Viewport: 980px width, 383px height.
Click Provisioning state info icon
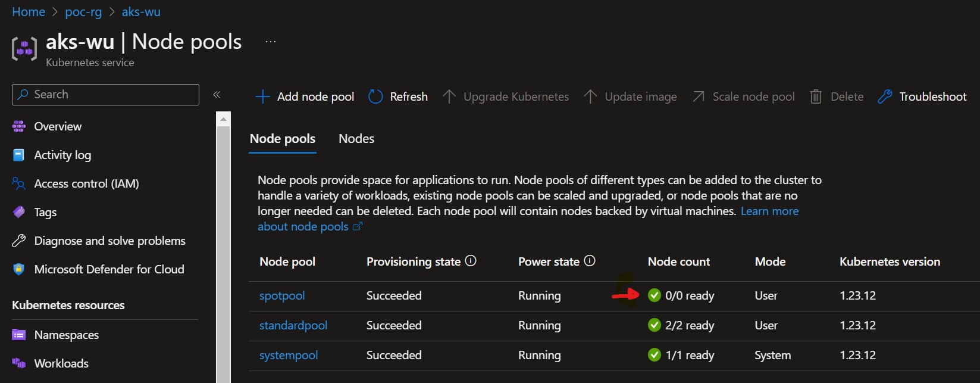click(x=471, y=261)
